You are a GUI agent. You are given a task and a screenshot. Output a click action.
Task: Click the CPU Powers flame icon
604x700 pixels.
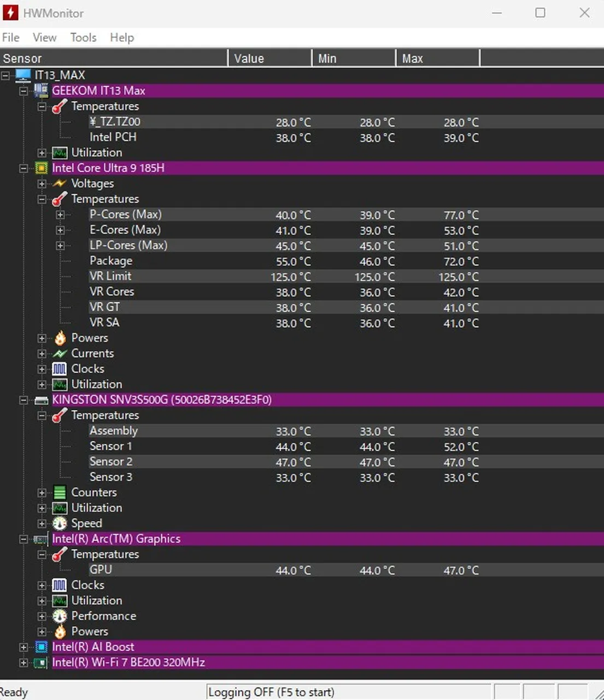click(x=60, y=338)
